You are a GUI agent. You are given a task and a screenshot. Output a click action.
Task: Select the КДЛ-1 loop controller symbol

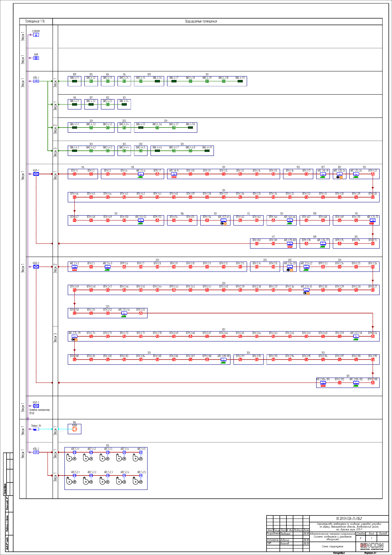(36, 174)
